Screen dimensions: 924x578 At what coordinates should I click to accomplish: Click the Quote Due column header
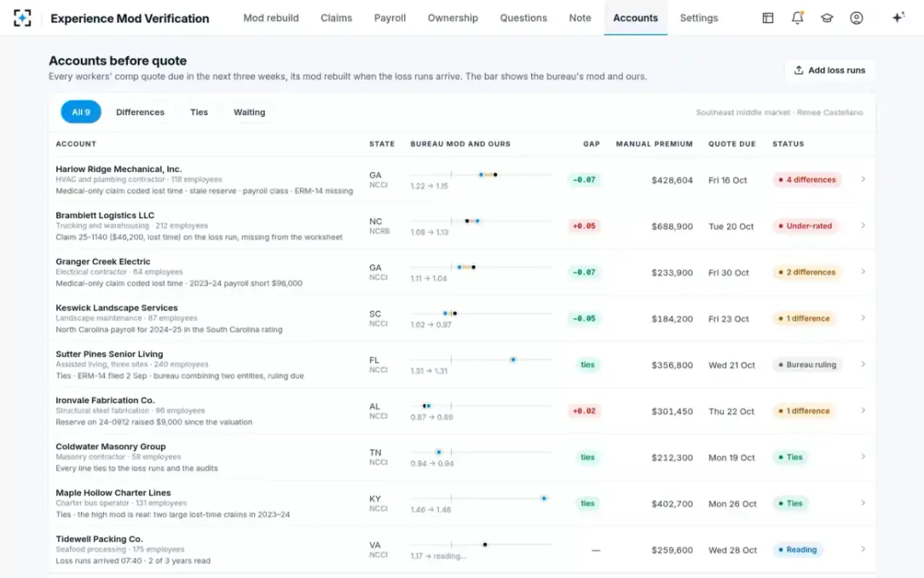pos(732,143)
